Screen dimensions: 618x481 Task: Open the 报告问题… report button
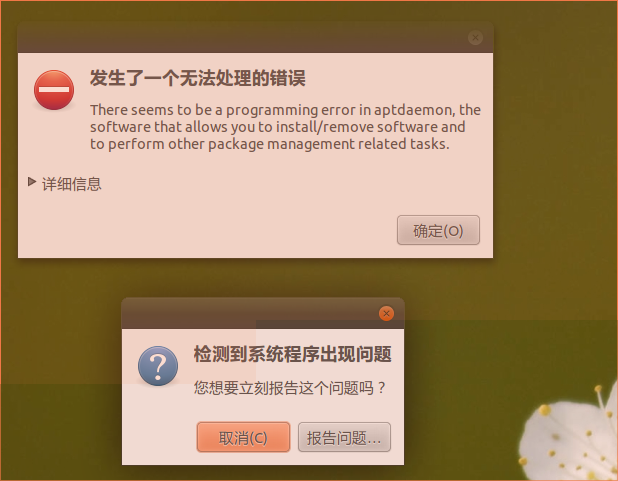pos(344,437)
